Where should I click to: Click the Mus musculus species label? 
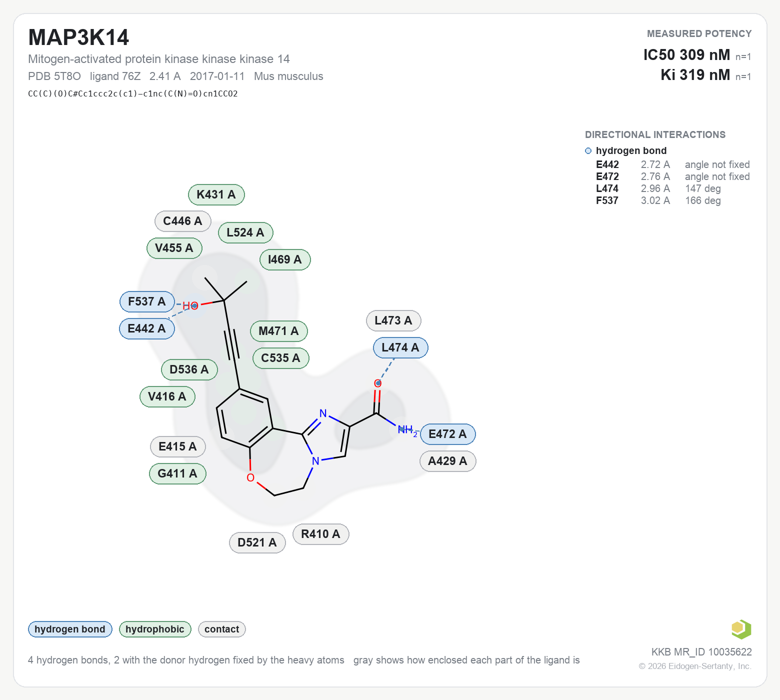coord(288,76)
